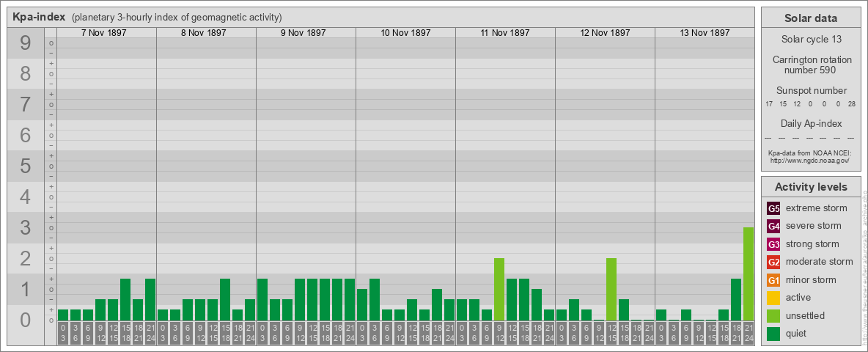
Task: Click the Kpa-index chart title
Action: pyautogui.click(x=39, y=17)
